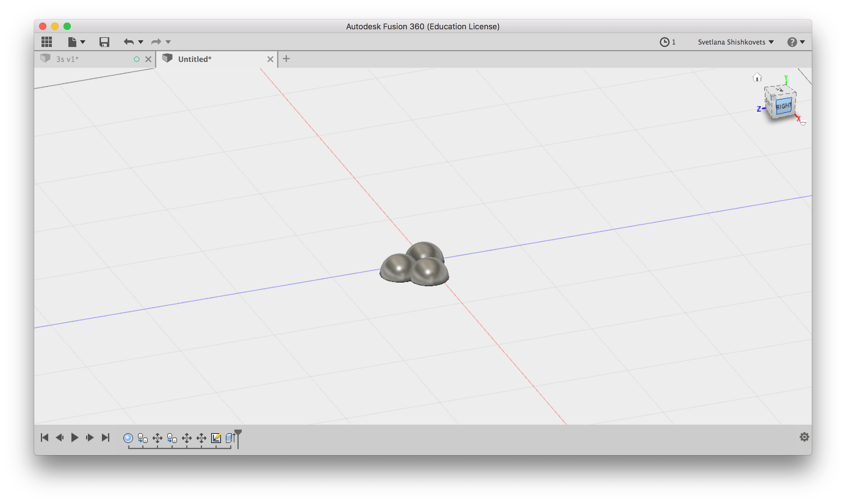846x504 pixels.
Task: Click the blue Z axis label
Action: tap(759, 109)
